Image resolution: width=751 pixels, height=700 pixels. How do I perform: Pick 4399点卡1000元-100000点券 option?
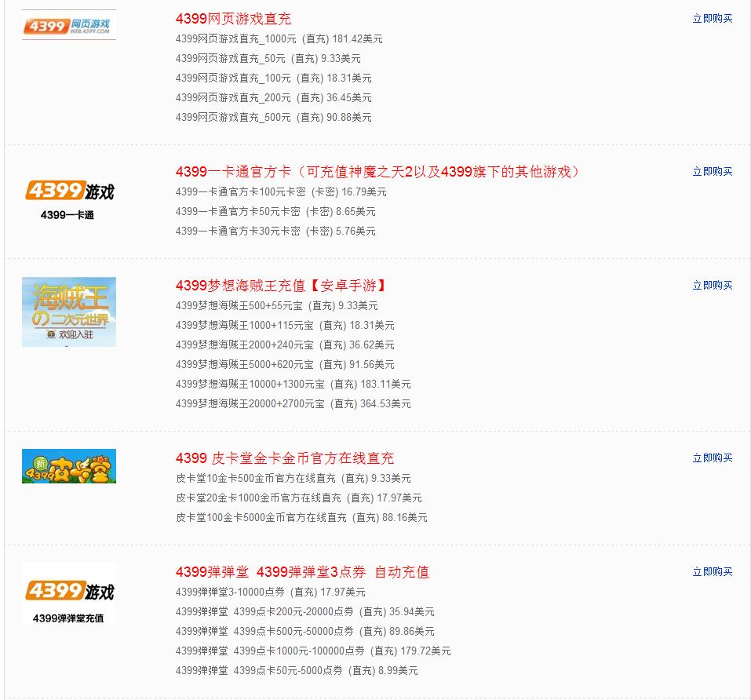coord(313,651)
